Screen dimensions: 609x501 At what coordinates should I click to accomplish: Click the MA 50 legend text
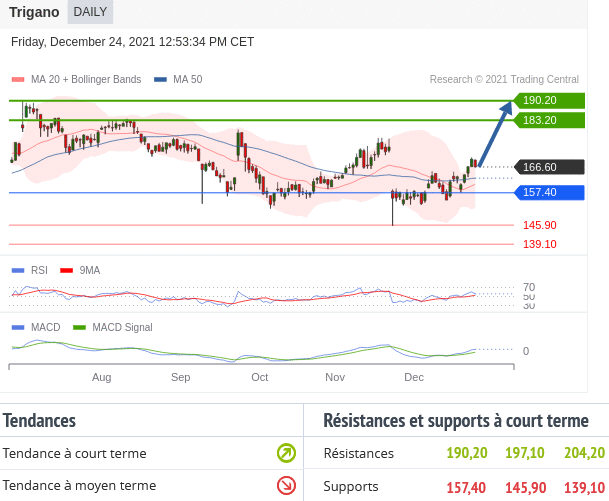(188, 79)
